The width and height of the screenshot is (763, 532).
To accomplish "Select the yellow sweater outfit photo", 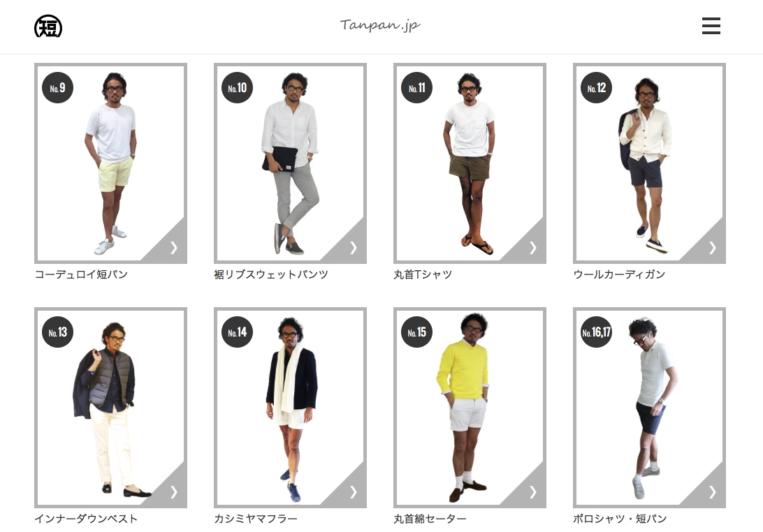I will click(x=470, y=408).
